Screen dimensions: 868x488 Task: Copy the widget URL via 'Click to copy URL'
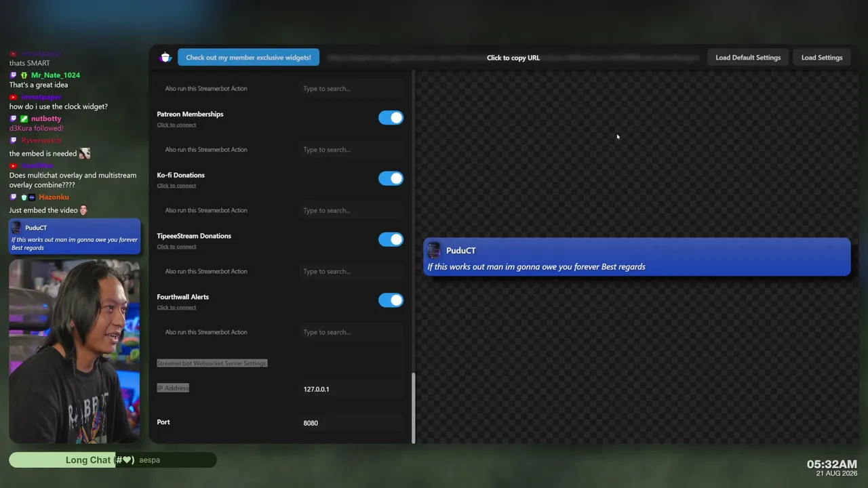click(x=513, y=58)
